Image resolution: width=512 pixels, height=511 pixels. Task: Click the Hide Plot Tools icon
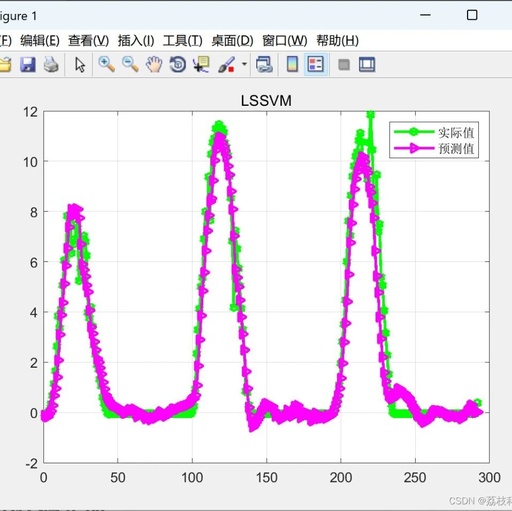(344, 64)
